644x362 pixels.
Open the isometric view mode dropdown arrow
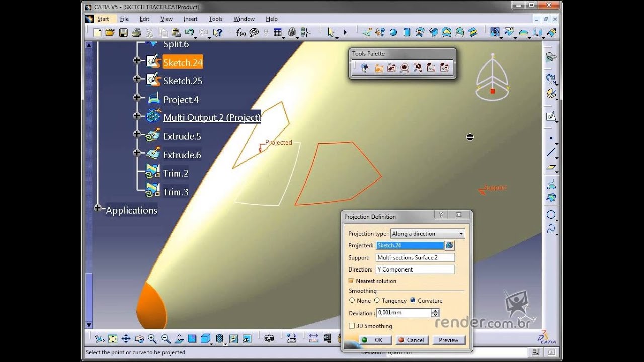tap(212, 344)
